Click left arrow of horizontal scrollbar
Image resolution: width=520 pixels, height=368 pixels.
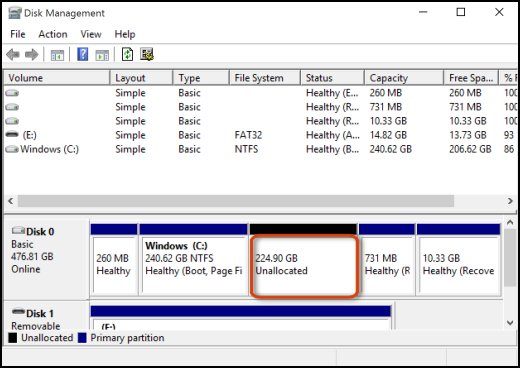tap(11, 201)
